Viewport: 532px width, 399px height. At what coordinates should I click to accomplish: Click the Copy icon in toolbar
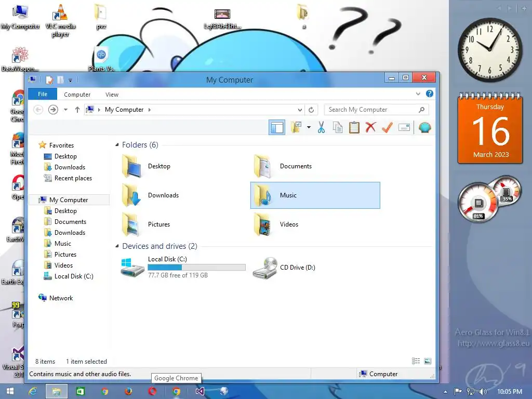tap(338, 128)
